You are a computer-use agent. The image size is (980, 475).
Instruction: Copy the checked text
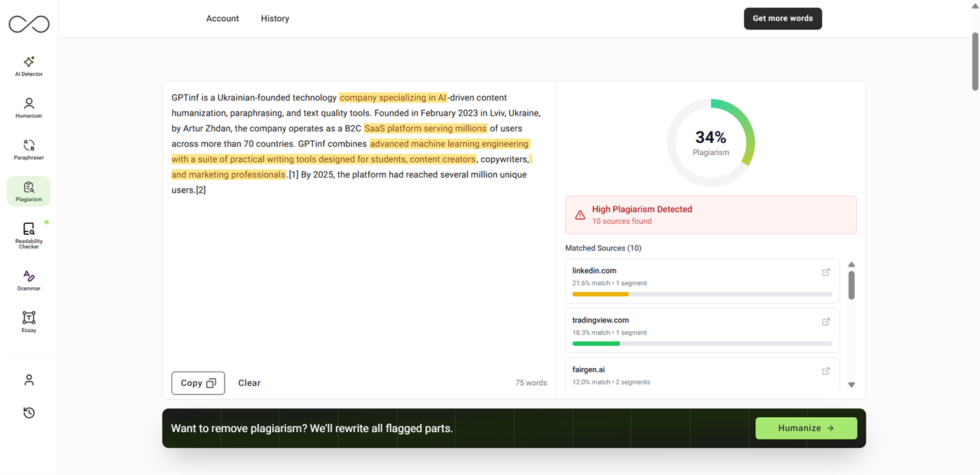198,383
